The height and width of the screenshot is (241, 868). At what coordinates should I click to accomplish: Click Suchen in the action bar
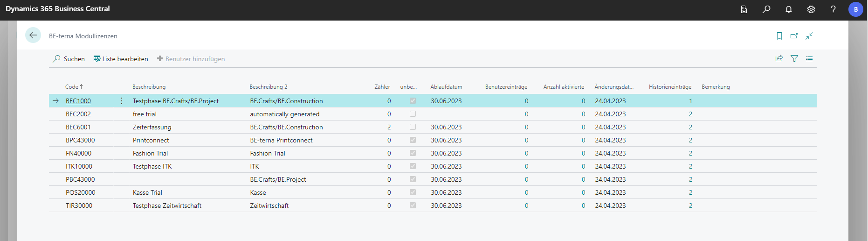tap(69, 59)
